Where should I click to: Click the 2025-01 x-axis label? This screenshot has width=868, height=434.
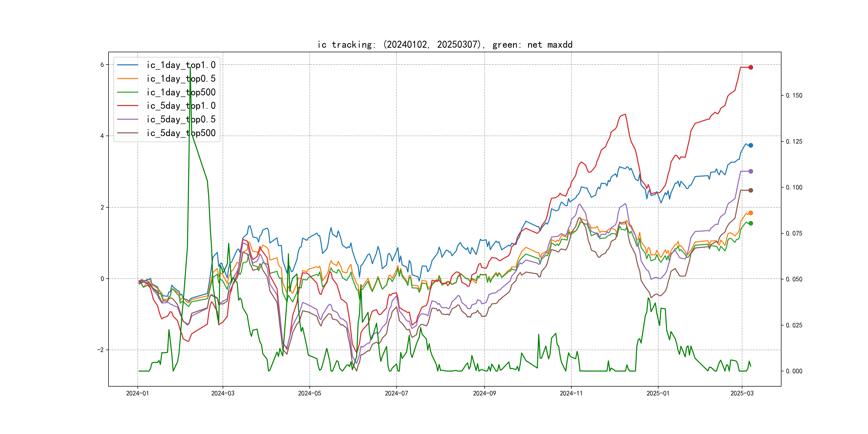point(658,393)
